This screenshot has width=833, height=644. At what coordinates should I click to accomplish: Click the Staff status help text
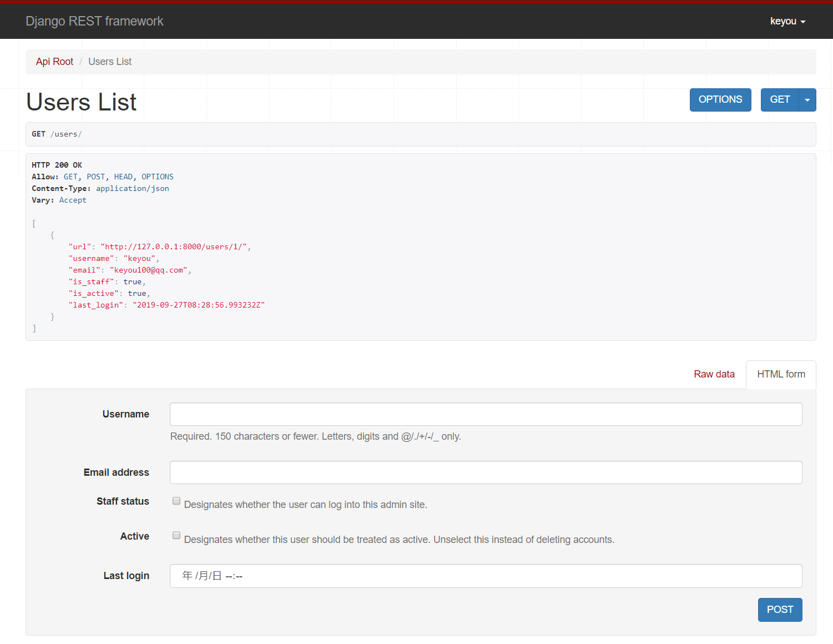[x=305, y=505]
